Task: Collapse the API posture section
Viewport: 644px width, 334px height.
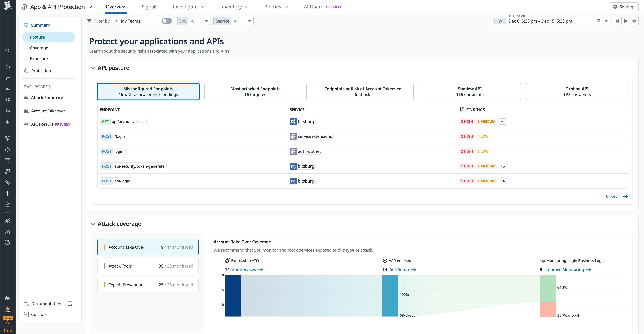Action: (93, 68)
